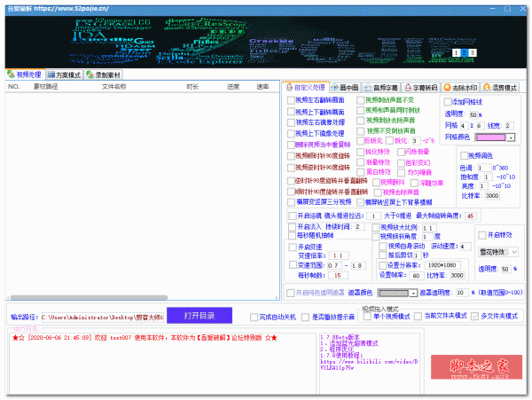Click the 输出路径 input field
The width and height of the screenshot is (532, 400).
click(x=103, y=318)
